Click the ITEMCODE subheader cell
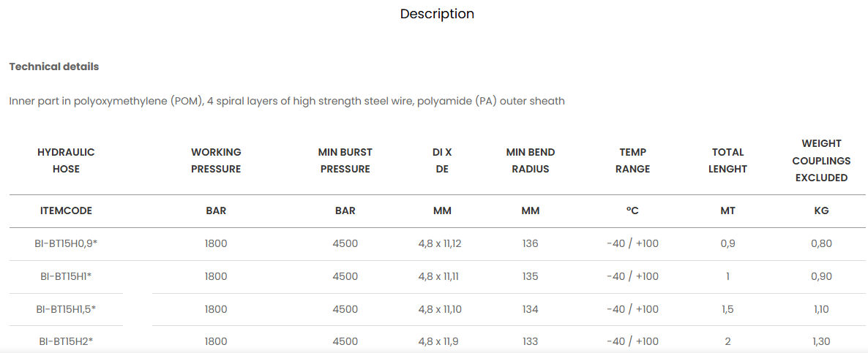Screen dimensions: 868x353 pos(66,210)
